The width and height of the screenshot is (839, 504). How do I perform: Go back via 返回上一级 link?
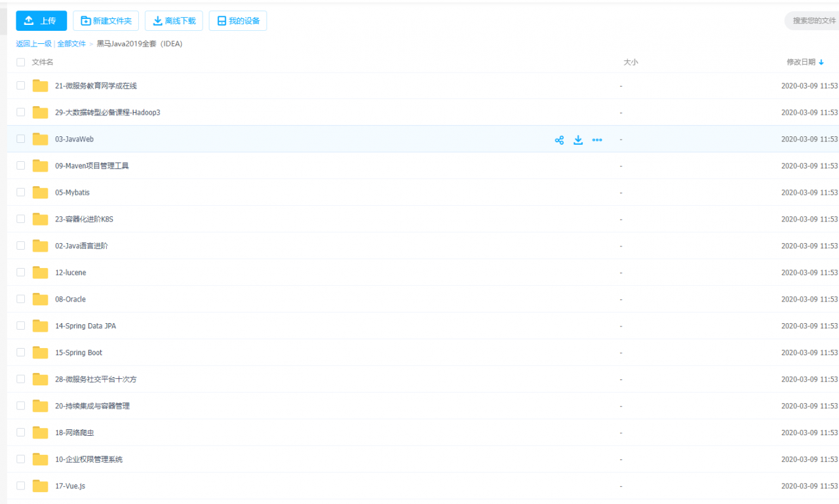click(34, 44)
